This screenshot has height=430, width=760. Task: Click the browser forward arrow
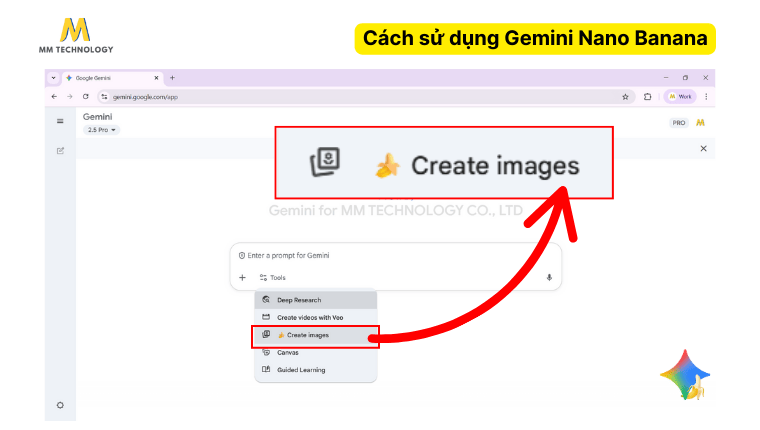click(x=70, y=96)
